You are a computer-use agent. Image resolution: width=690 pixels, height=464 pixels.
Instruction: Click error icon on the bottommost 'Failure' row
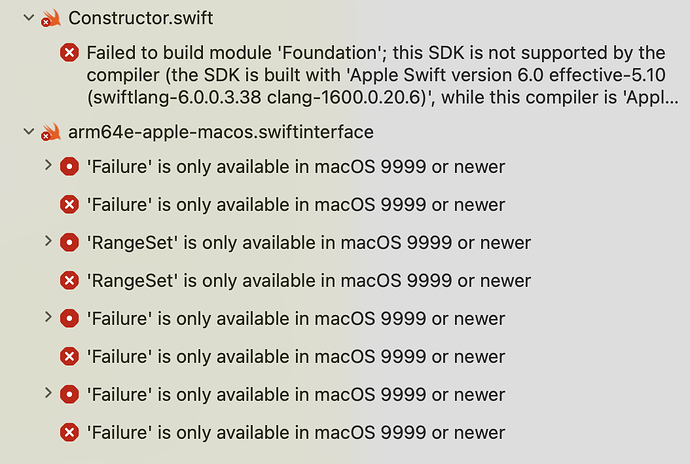click(69, 433)
